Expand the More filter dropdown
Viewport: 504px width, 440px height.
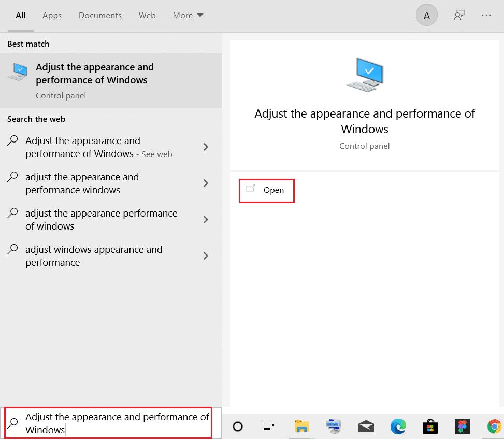pyautogui.click(x=188, y=16)
